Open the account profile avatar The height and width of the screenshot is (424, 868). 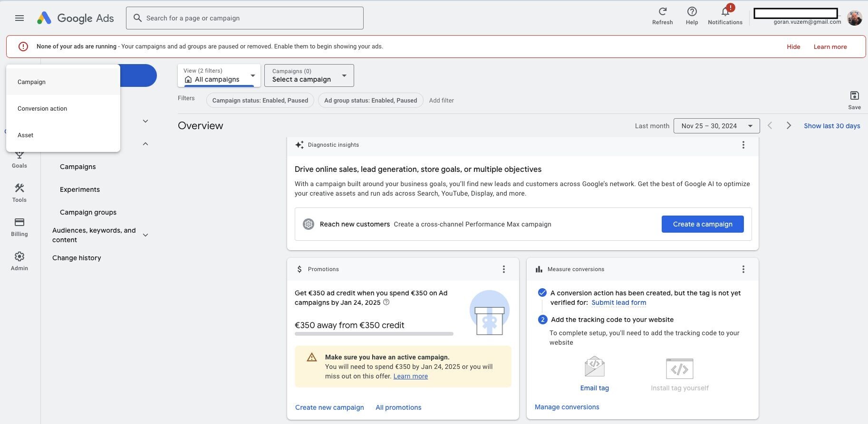854,18
